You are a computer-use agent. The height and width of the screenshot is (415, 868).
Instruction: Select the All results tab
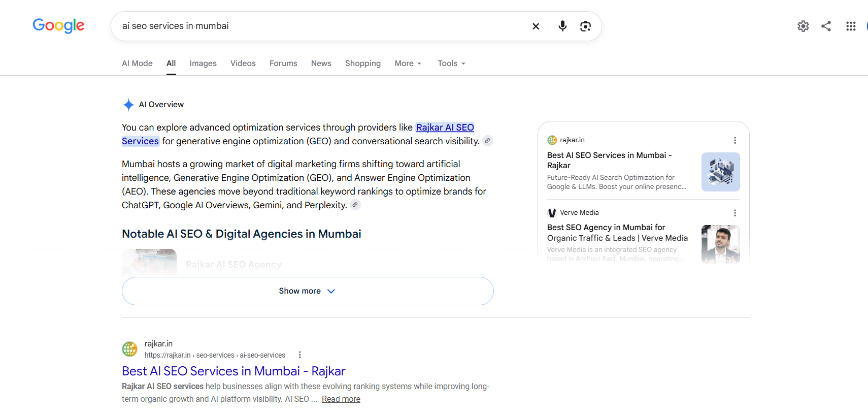click(171, 63)
